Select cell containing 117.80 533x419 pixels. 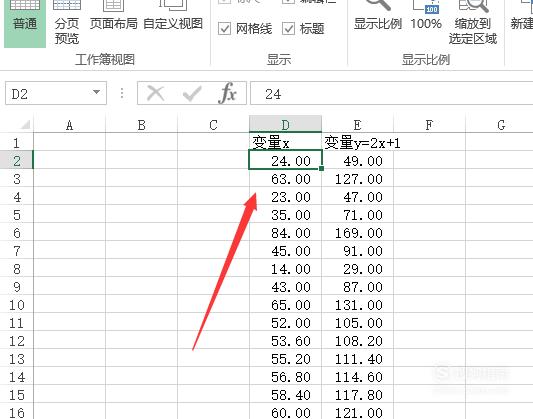358,395
